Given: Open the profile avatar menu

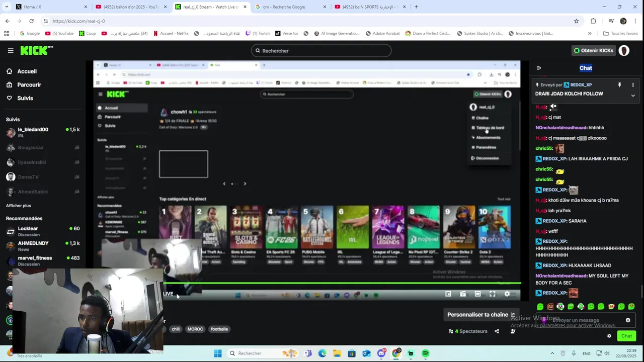Looking at the screenshot, I should (624, 51).
